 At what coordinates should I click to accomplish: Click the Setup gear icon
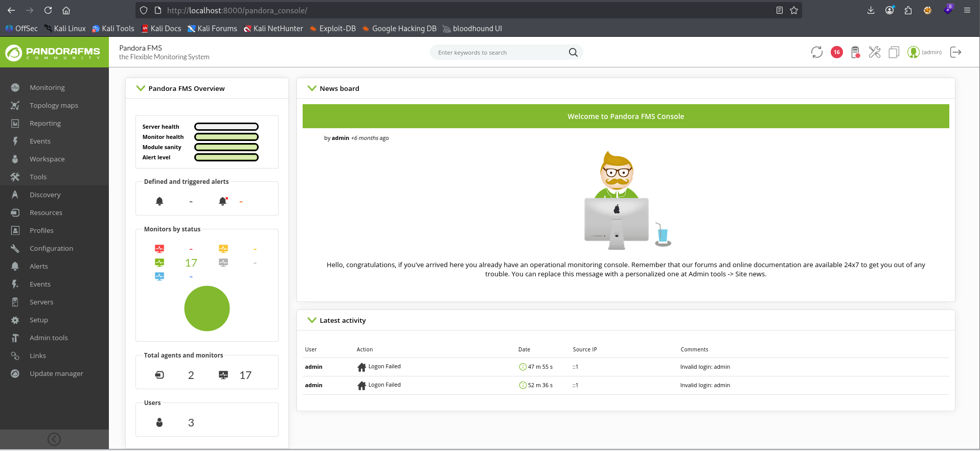[15, 320]
